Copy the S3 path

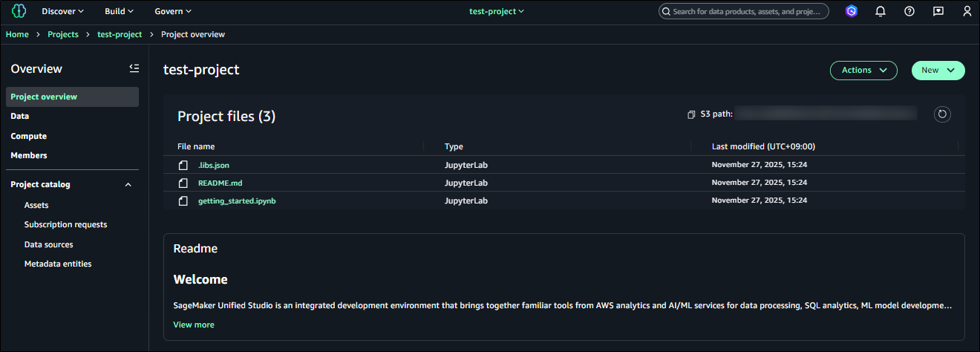[691, 114]
